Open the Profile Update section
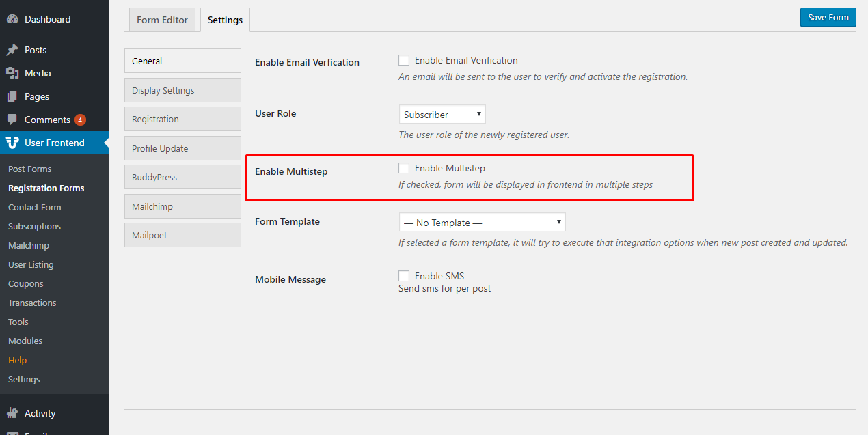Screen dimensions: 868x435 (x=182, y=148)
